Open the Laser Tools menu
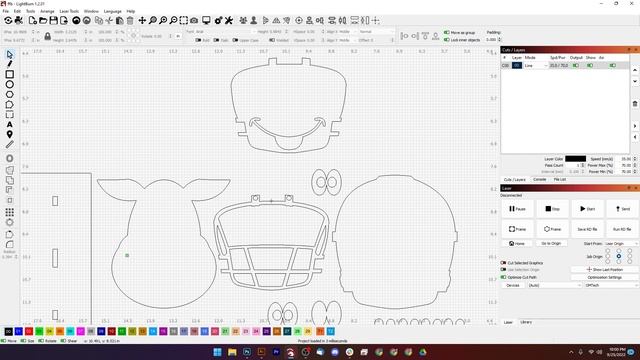640x360 pixels. click(69, 11)
